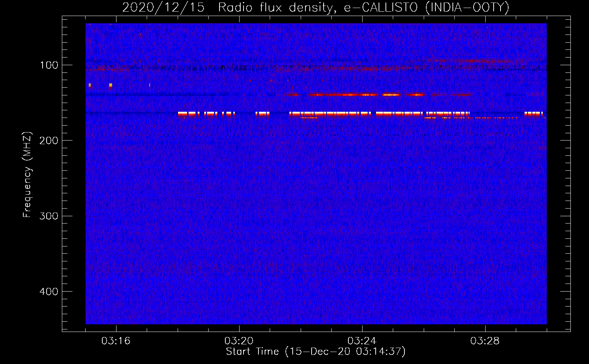Click the 03:16 time tick label
This screenshot has width=589, height=364.
point(116,341)
